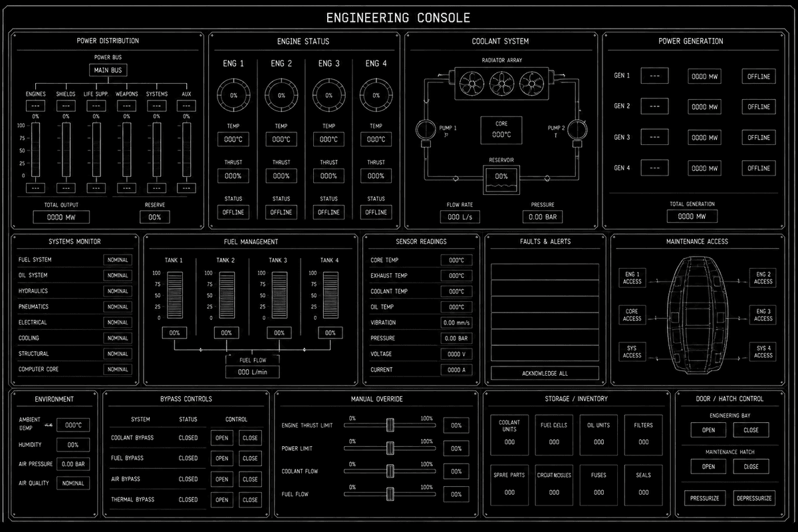This screenshot has width=798, height=532.
Task: Select the MAIN BUS power node
Action: pos(108,70)
